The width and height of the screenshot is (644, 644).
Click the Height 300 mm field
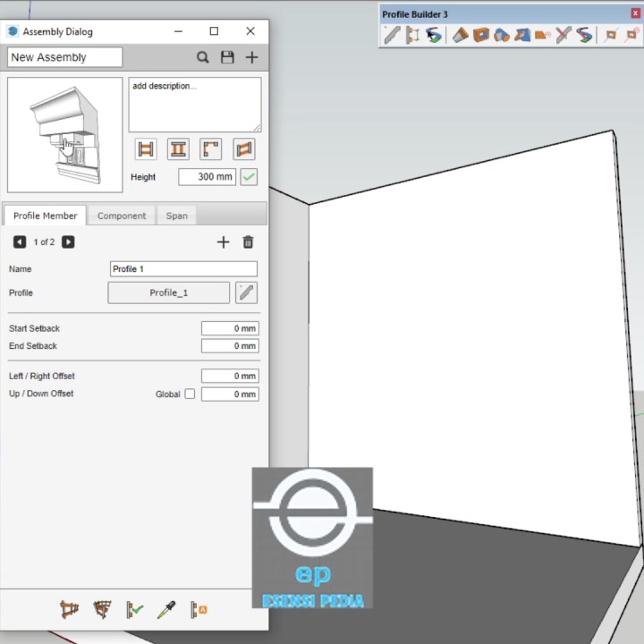pos(207,177)
